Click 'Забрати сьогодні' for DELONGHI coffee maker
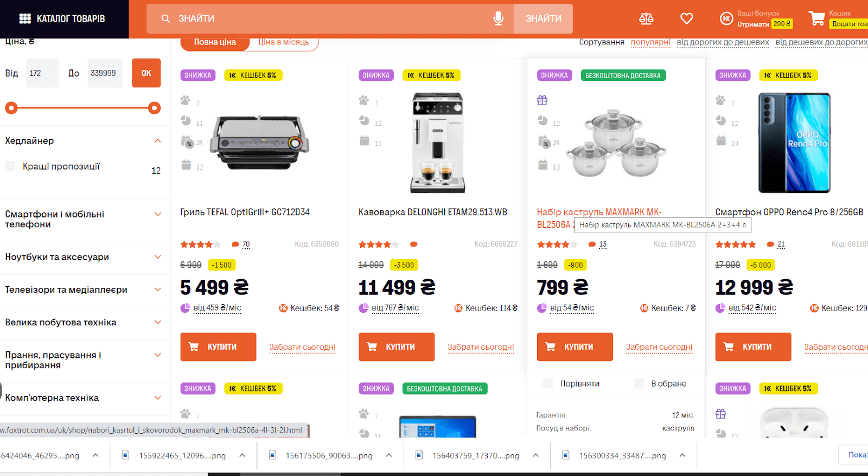Image resolution: width=868 pixels, height=476 pixels. [x=481, y=347]
